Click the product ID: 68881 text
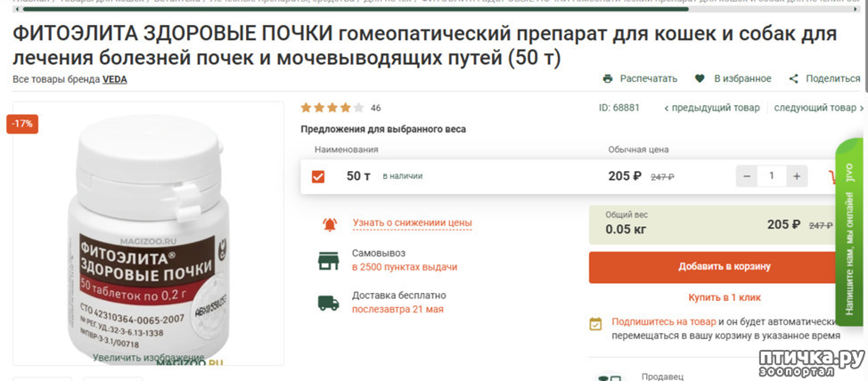Screen dimensions: 868x381 tap(618, 108)
